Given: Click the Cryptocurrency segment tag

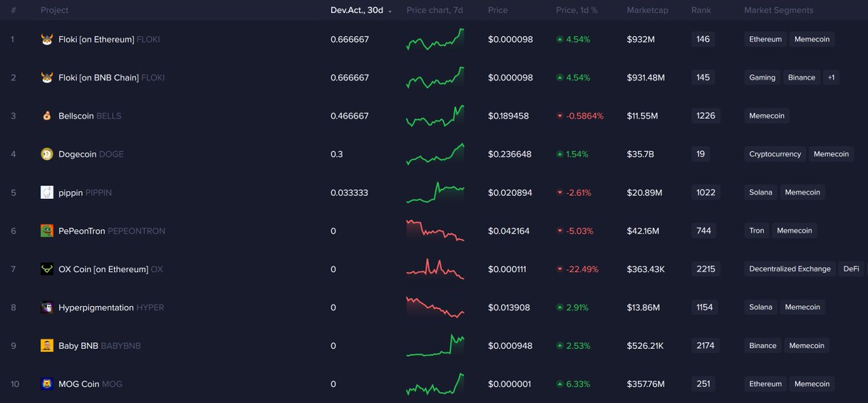Looking at the screenshot, I should pyautogui.click(x=775, y=154).
